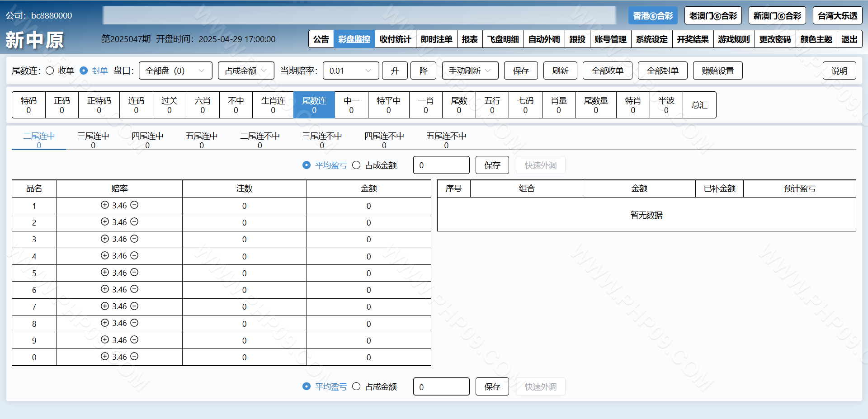Click the 赚赔设置 button
This screenshot has height=419, width=868.
(x=717, y=71)
